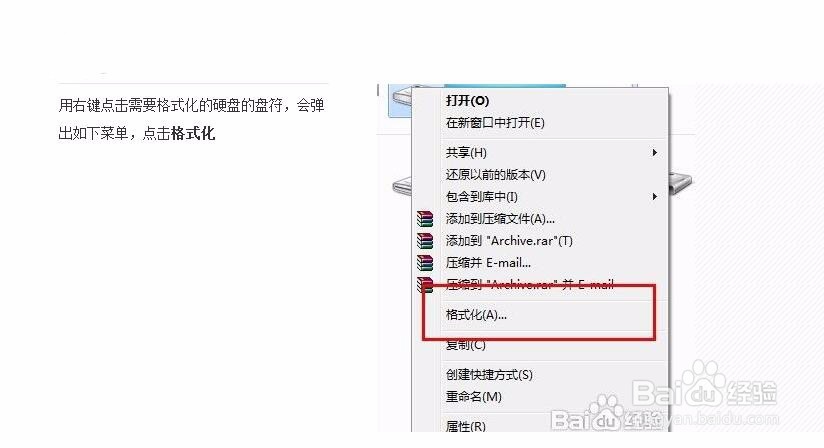The width and height of the screenshot is (824, 448).
Task: Expand the 包含到库中(I) submenu arrow
Action: (x=654, y=196)
